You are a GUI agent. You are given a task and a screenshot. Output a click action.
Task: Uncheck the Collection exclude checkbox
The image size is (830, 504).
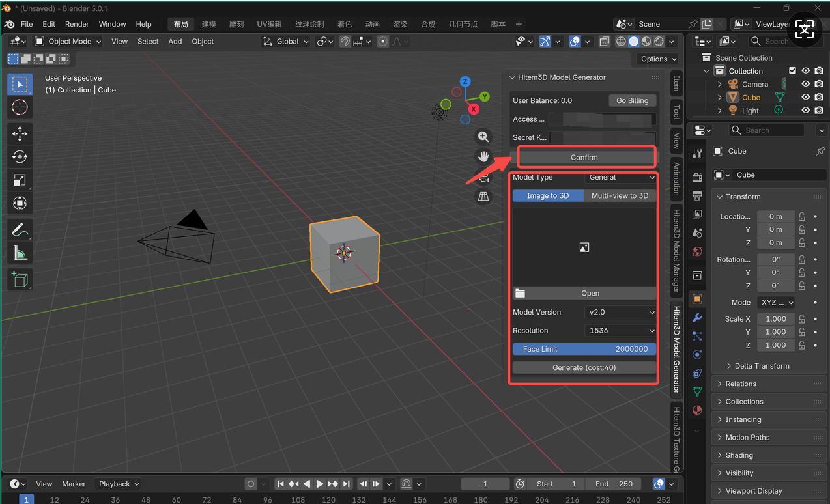[792, 71]
